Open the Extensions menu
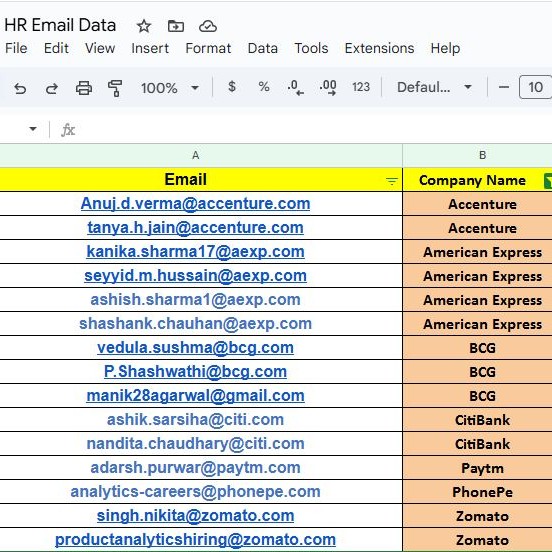This screenshot has width=552, height=552. 379,48
